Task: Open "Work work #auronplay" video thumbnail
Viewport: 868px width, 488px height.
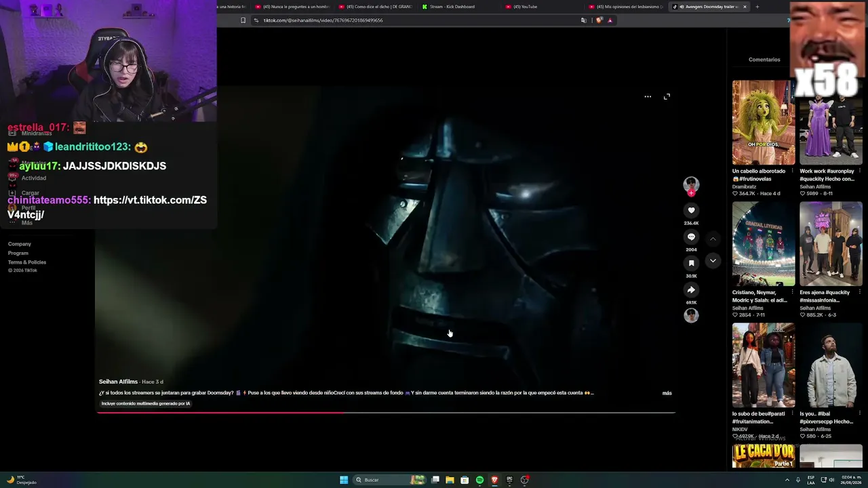Action: [x=831, y=123]
